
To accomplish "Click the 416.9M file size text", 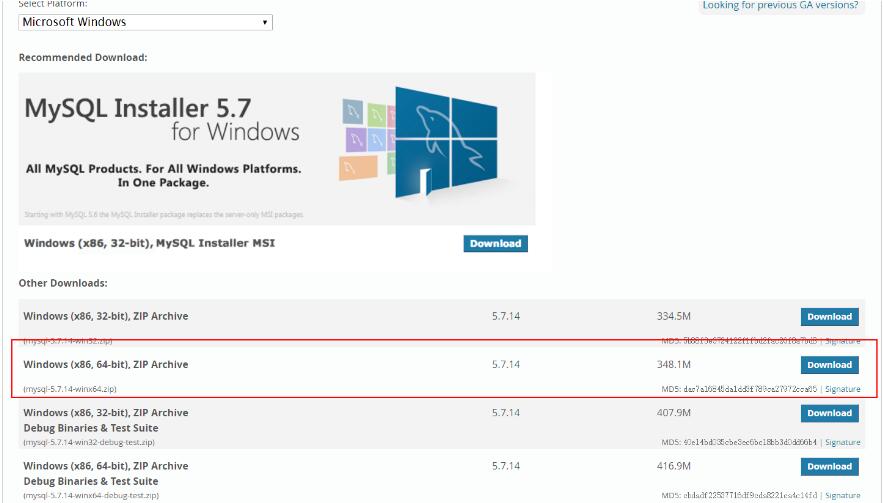I will click(x=673, y=466).
